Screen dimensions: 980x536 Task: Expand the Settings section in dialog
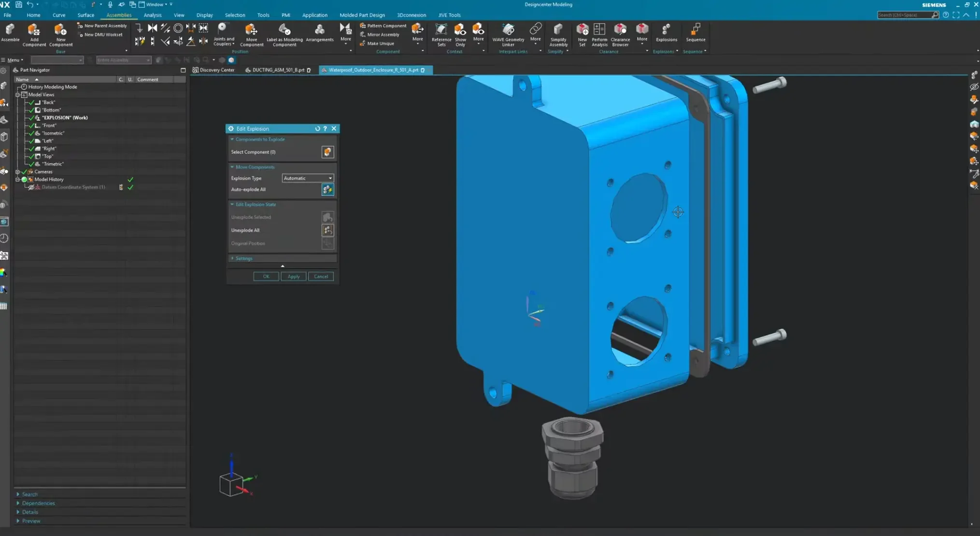click(x=282, y=259)
